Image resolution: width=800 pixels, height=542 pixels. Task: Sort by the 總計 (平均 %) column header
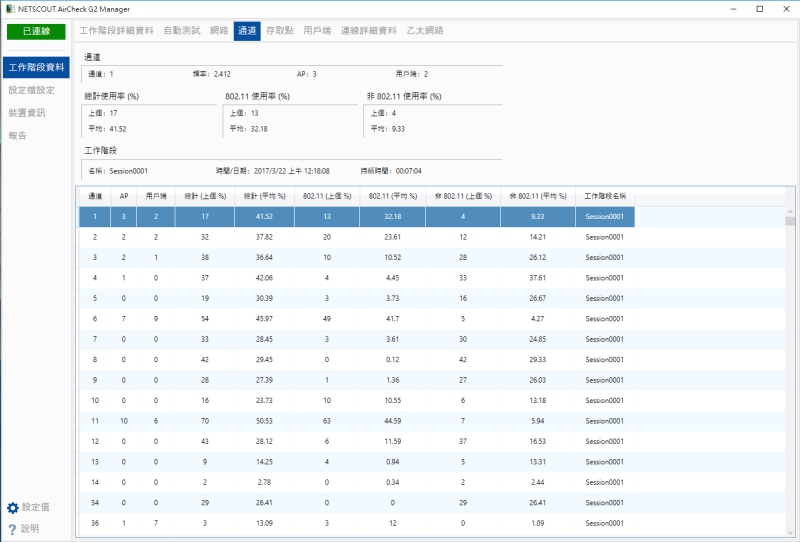(x=264, y=195)
